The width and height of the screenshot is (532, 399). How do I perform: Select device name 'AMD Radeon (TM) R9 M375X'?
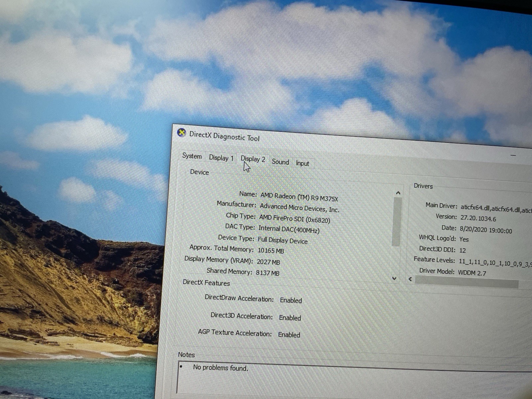pyautogui.click(x=299, y=197)
